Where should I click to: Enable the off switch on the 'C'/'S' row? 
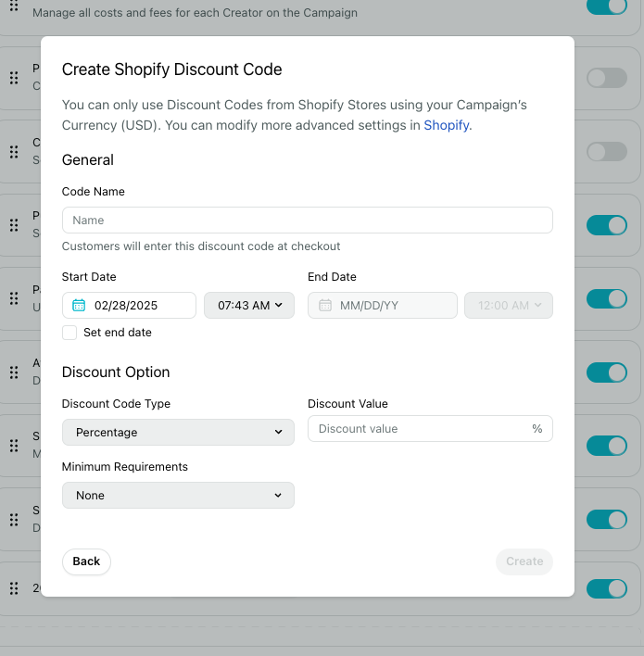click(607, 151)
